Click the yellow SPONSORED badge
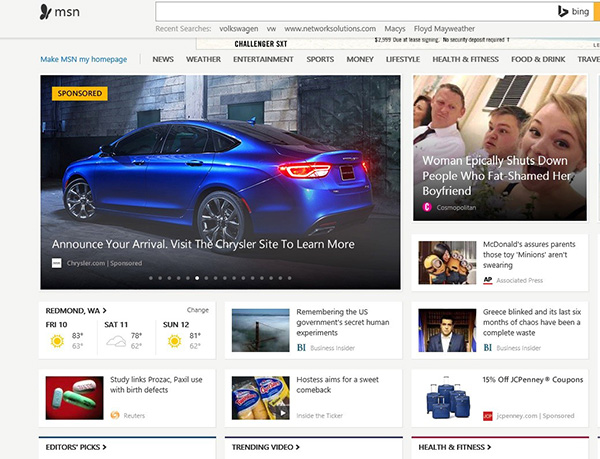 (80, 93)
